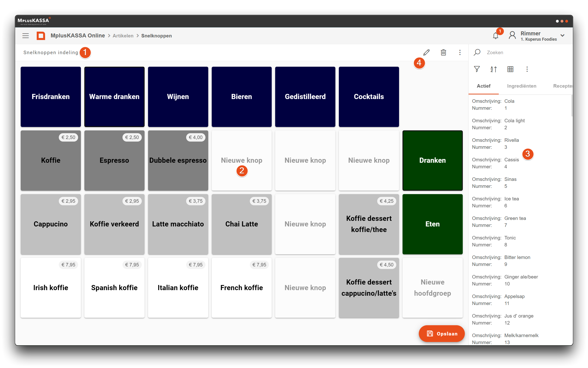
Task: Click the Artikelen breadcrumb link
Action: (123, 36)
